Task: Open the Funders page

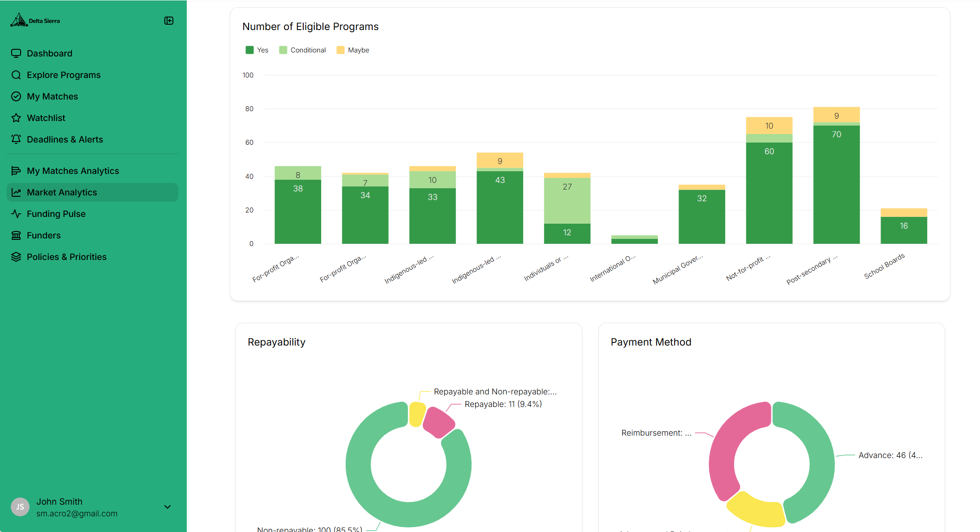Action: 92,235
